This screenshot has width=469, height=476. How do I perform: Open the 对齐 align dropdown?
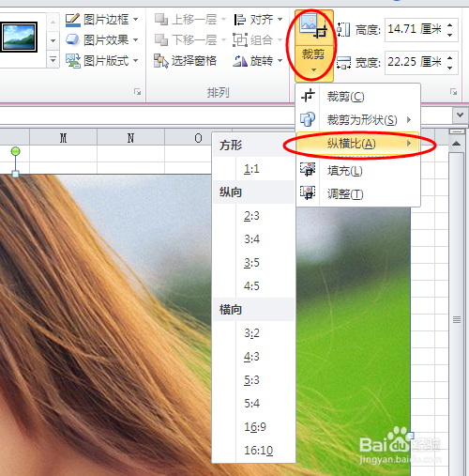258,20
